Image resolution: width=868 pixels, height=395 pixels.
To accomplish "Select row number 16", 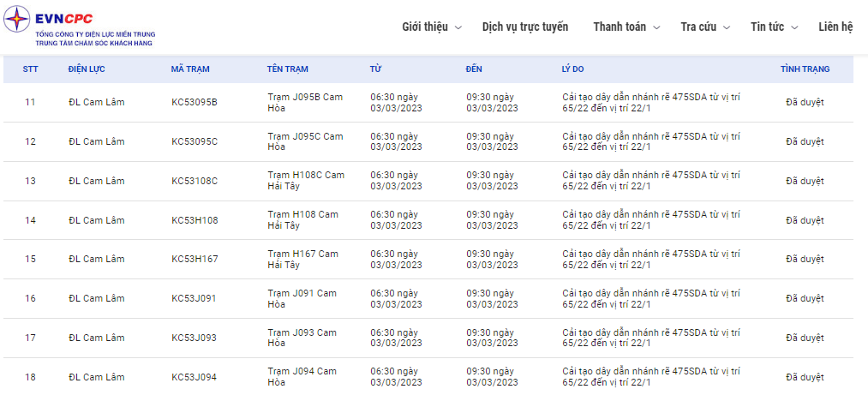I will [x=30, y=299].
